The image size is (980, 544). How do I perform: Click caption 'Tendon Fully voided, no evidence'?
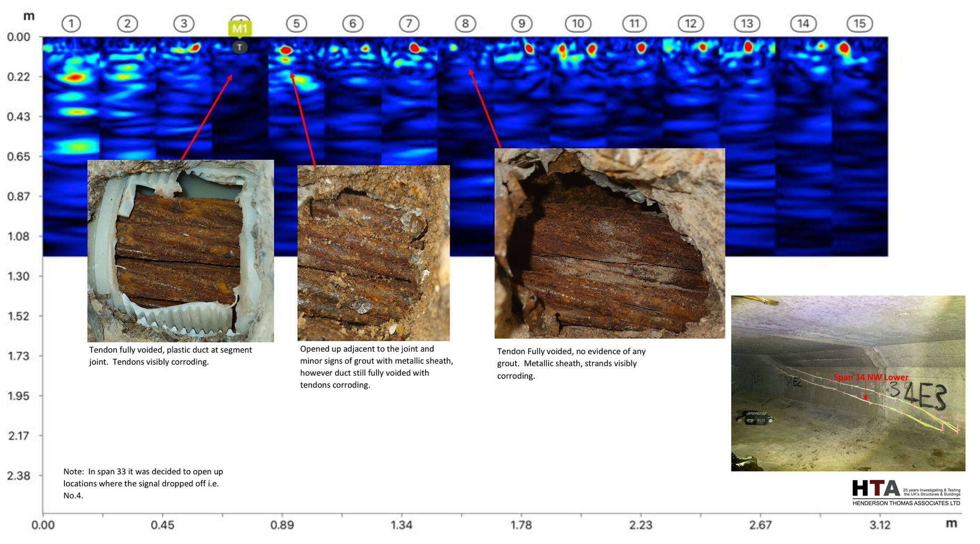coord(571,363)
